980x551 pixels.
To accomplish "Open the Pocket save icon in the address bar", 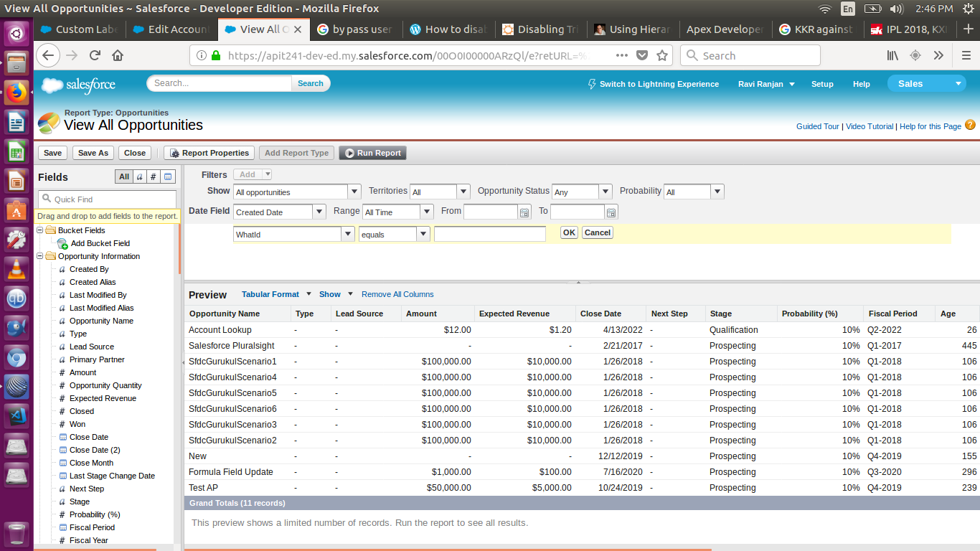I will coord(642,55).
